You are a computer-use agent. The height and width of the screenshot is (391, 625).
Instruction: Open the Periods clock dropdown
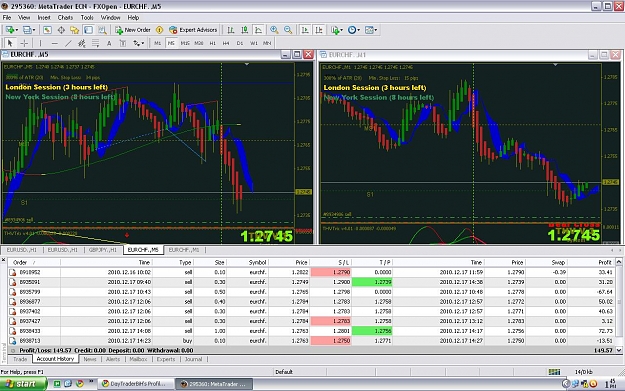[354, 30]
